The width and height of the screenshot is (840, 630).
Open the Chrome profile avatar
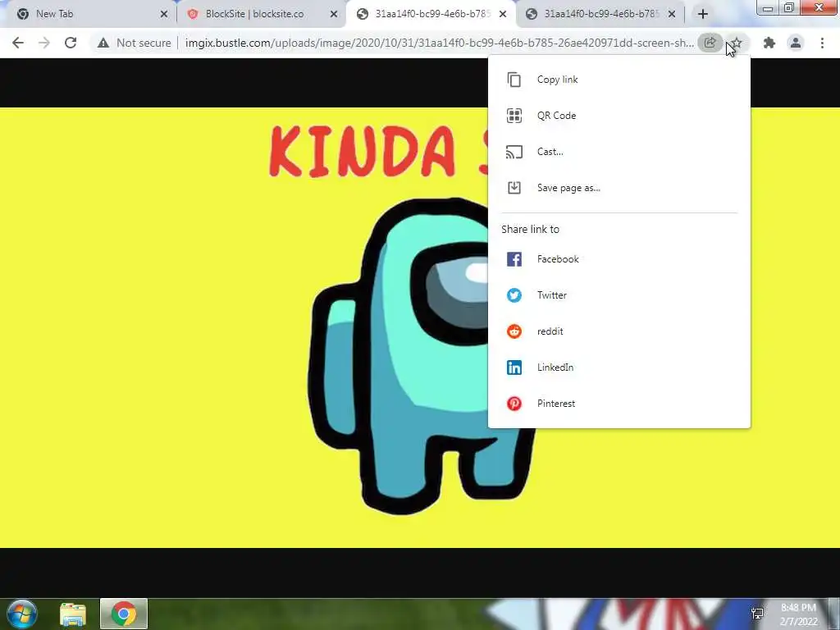coord(796,43)
